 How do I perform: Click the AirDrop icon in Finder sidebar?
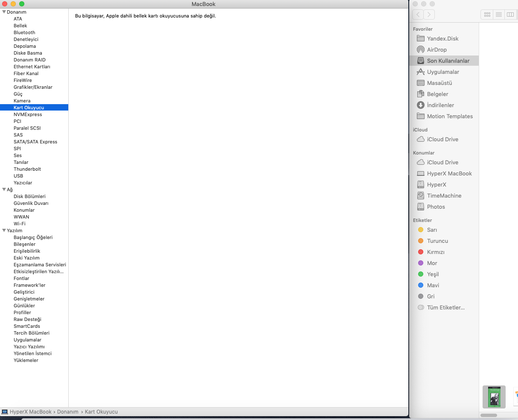(421, 50)
